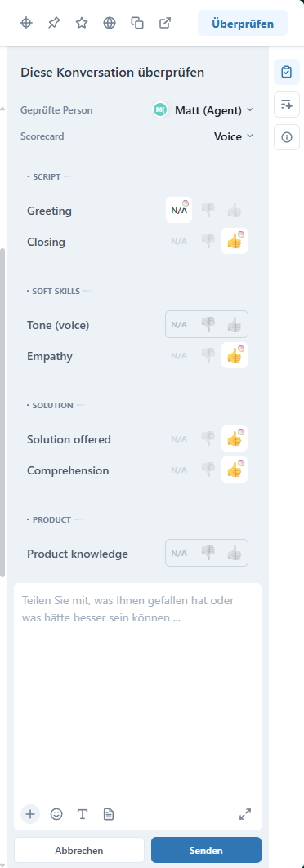Screen dimensions: 304x868
Task: Open conversation externally via arrow-box icon
Action: tap(165, 23)
